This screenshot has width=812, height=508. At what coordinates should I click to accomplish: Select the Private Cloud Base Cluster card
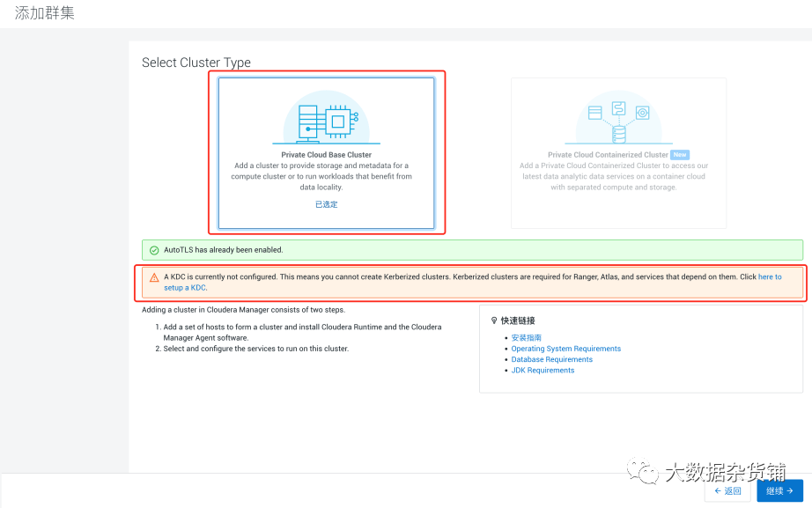coord(326,153)
